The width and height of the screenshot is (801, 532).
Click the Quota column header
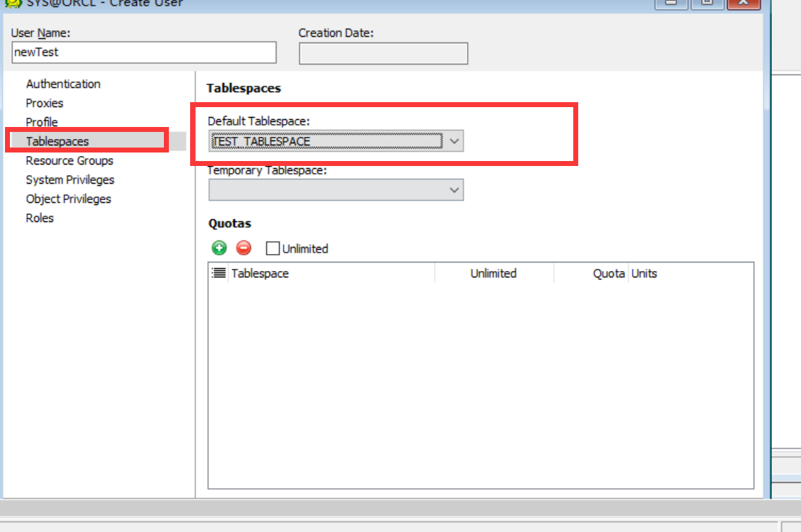click(x=591, y=273)
